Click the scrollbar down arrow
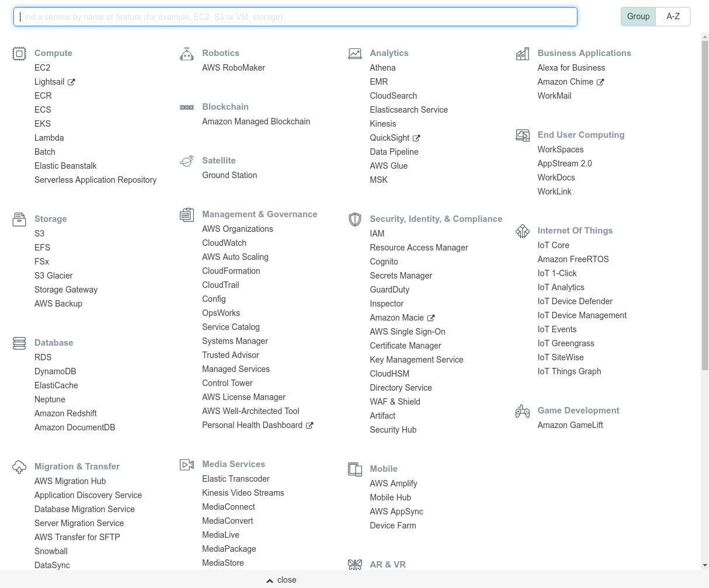The height and width of the screenshot is (588, 710). point(705,565)
